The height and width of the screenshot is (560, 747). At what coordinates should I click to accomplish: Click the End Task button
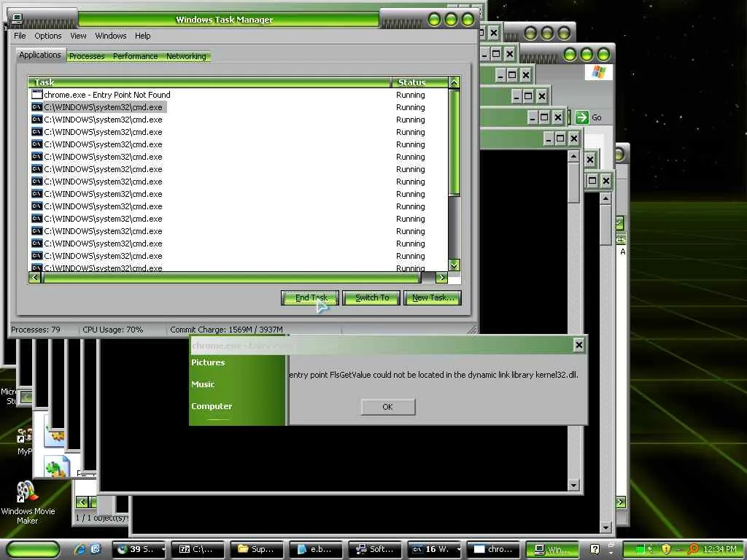310,297
